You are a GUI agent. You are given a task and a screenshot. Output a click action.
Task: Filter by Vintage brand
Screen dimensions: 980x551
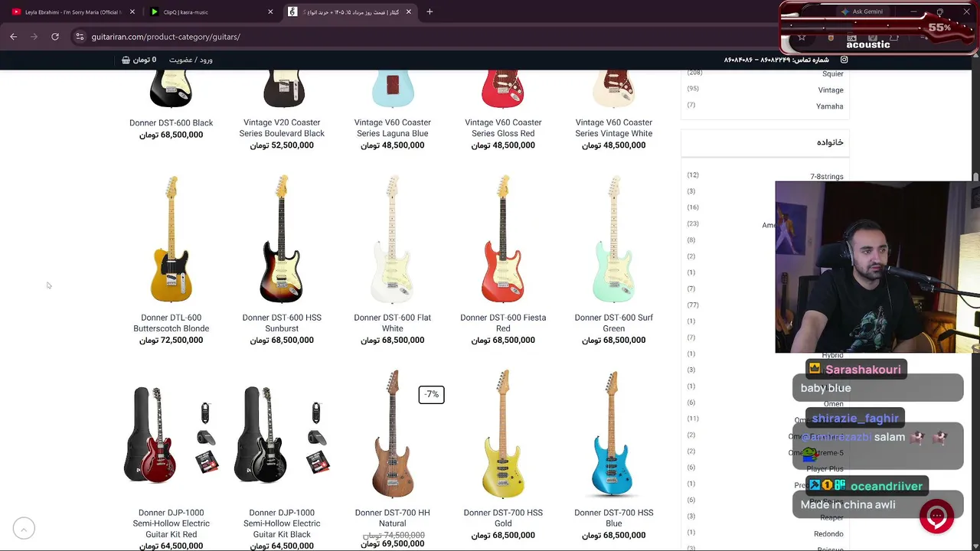click(x=831, y=90)
